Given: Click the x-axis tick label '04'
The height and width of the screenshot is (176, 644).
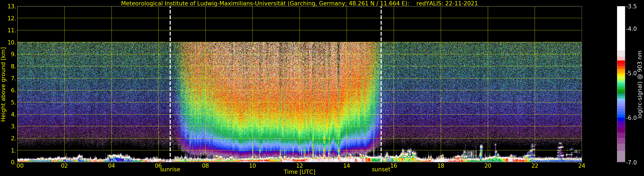Looking at the screenshot, I should (111, 166).
